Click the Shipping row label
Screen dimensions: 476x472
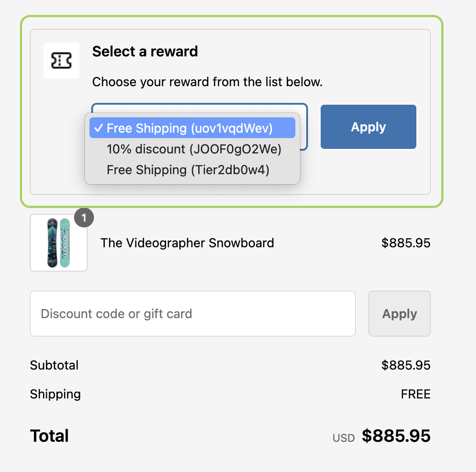coord(55,394)
